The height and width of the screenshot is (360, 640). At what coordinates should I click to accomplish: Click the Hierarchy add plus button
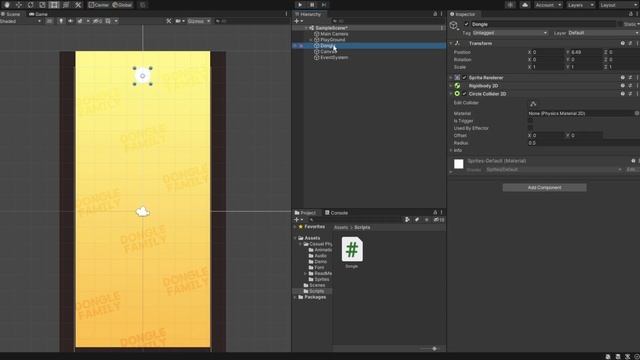298,21
